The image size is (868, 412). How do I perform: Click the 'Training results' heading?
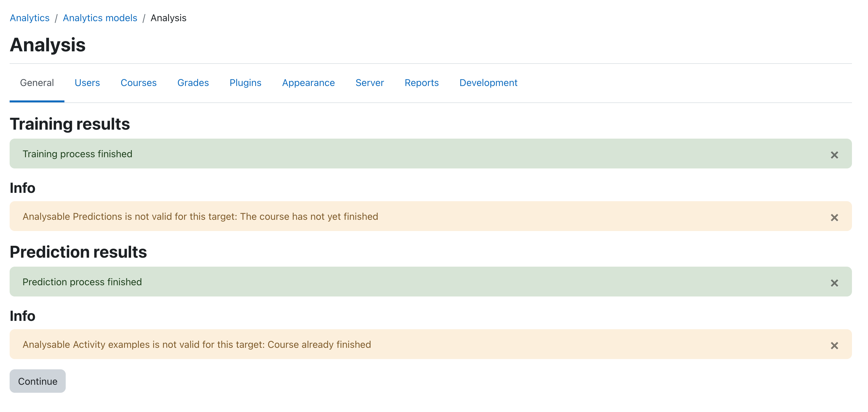70,124
